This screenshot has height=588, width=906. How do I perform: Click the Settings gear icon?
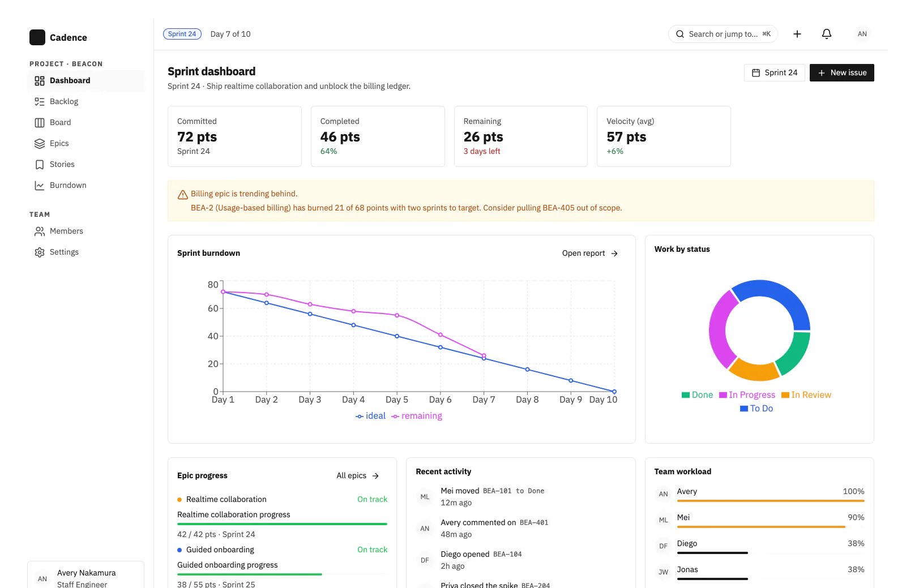[40, 252]
